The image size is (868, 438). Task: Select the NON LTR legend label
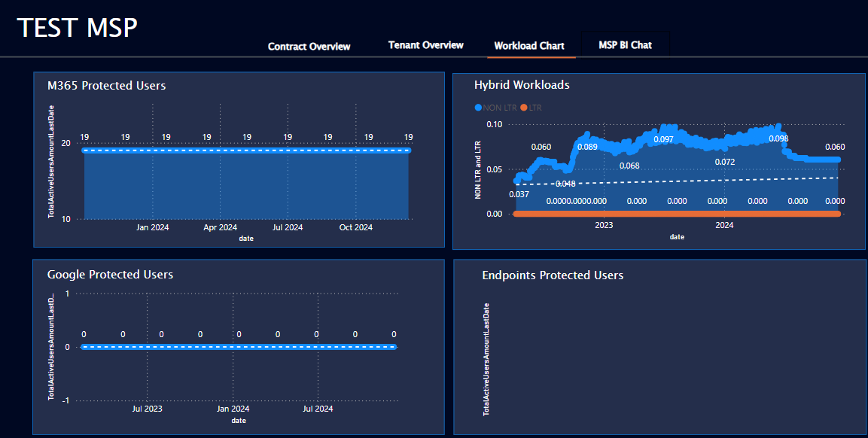click(x=500, y=108)
